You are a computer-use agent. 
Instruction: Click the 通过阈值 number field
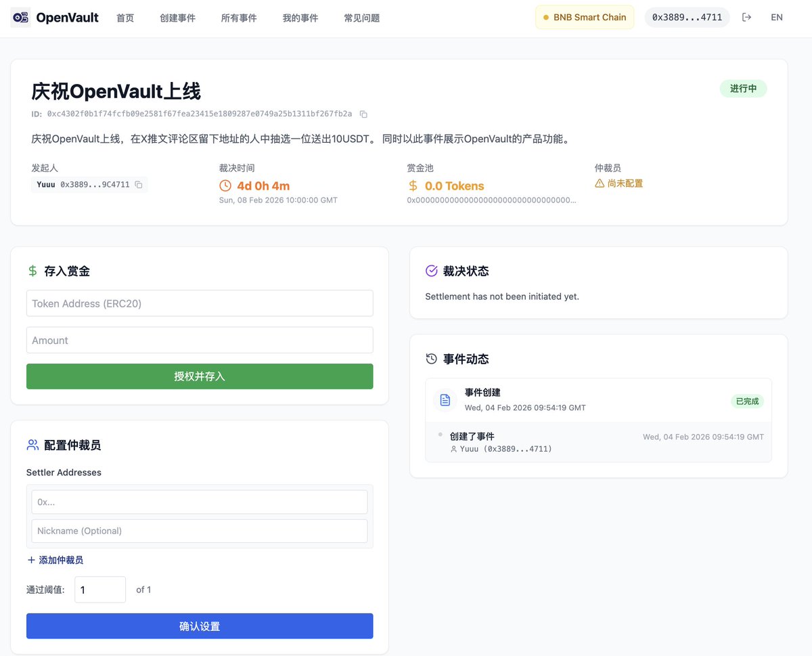(100, 590)
